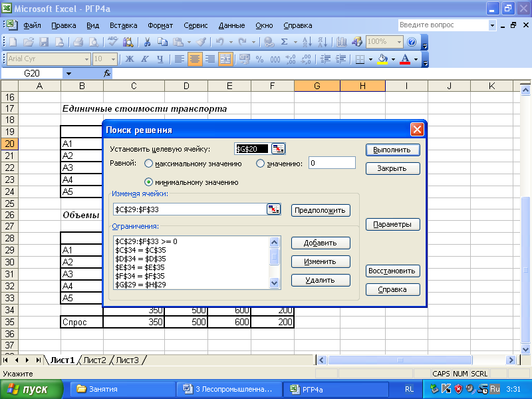Click the changing cells $C$29:$F$33 field
Viewport: 532px width, 399px height.
tap(190, 209)
